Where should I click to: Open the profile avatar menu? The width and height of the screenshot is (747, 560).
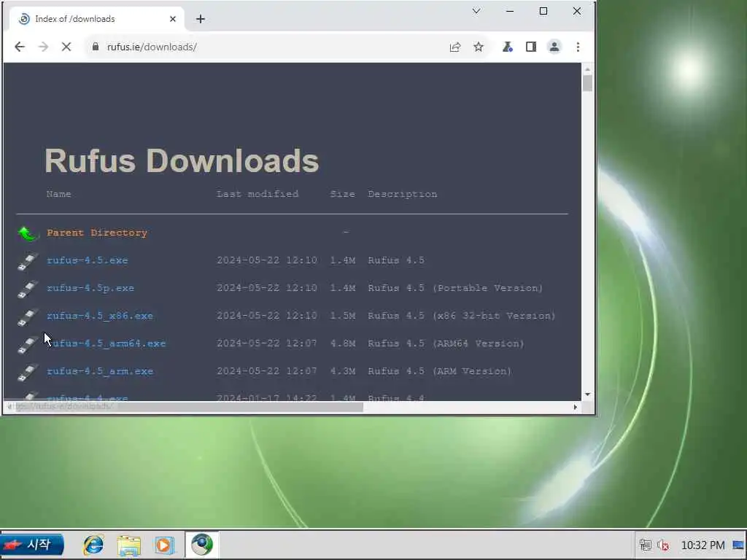click(554, 47)
